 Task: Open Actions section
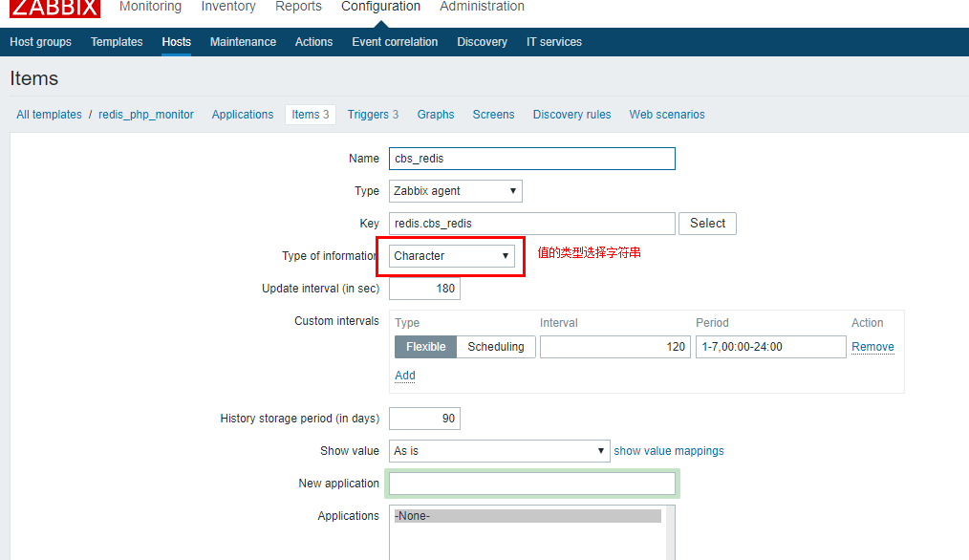[x=314, y=42]
